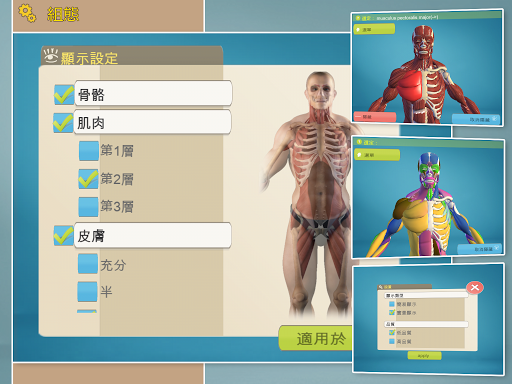This screenshot has width=512, height=384.
Task: Disable the 第2層 muscle layer checkbox
Action: tap(88, 179)
